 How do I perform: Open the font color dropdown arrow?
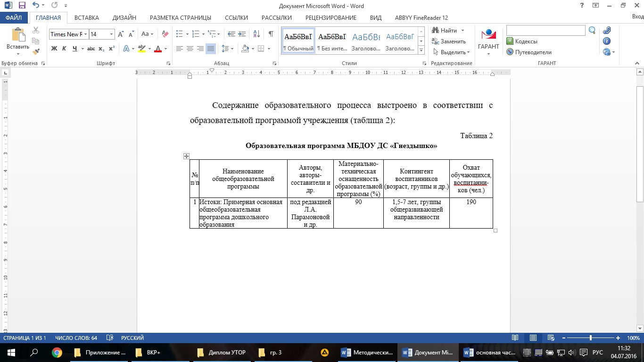pos(165,49)
